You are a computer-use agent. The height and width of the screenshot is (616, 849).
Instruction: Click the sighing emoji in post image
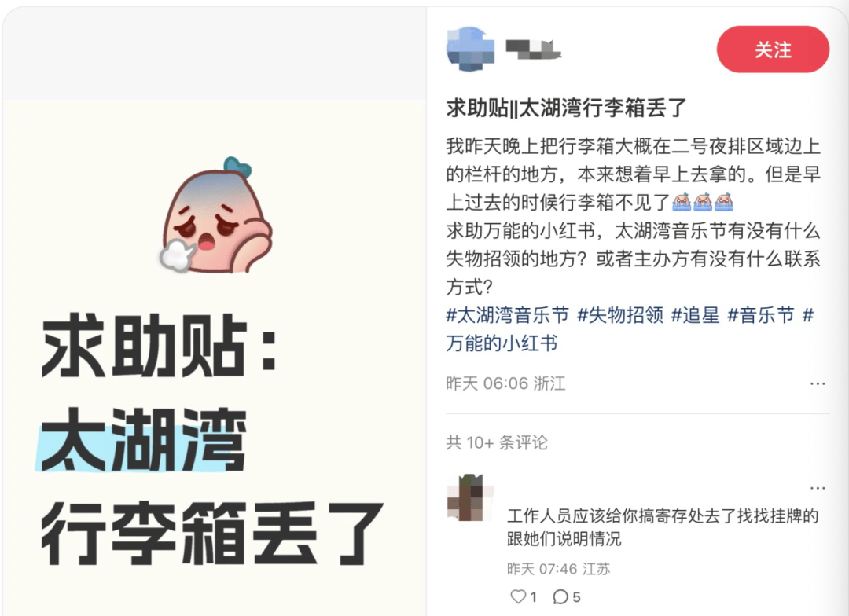[x=217, y=215]
